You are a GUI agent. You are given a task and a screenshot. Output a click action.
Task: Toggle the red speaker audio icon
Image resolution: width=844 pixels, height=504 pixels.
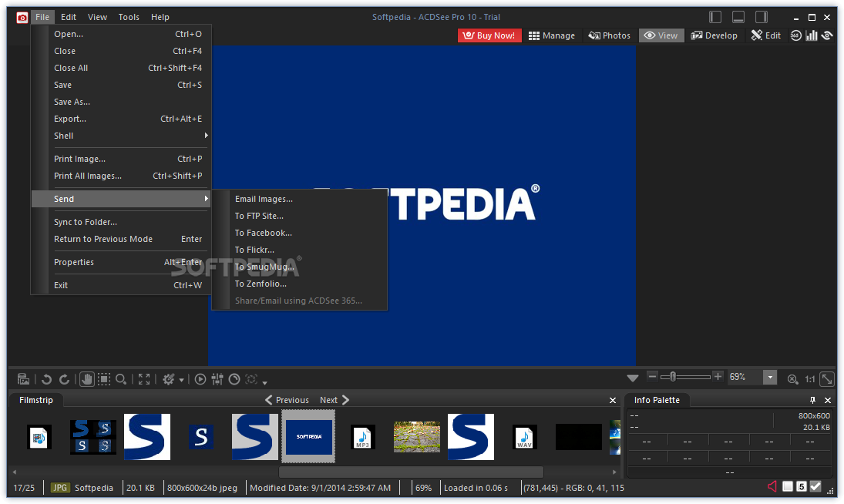772,487
